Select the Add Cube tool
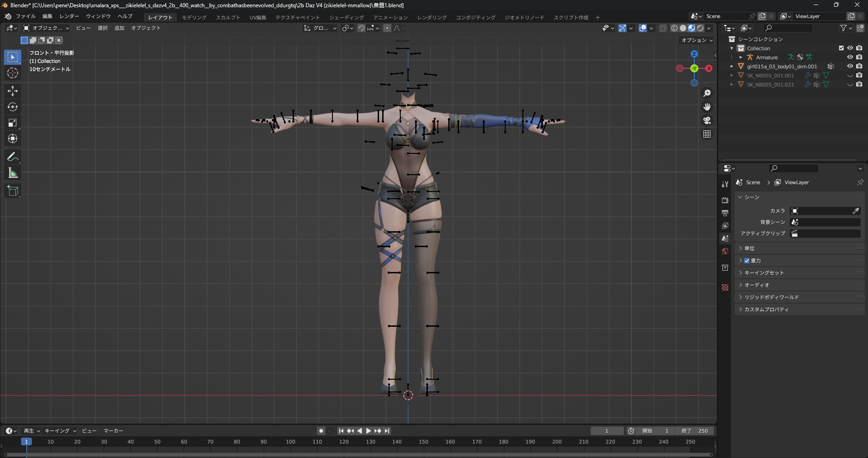Viewport: 868px width, 458px height. click(13, 191)
